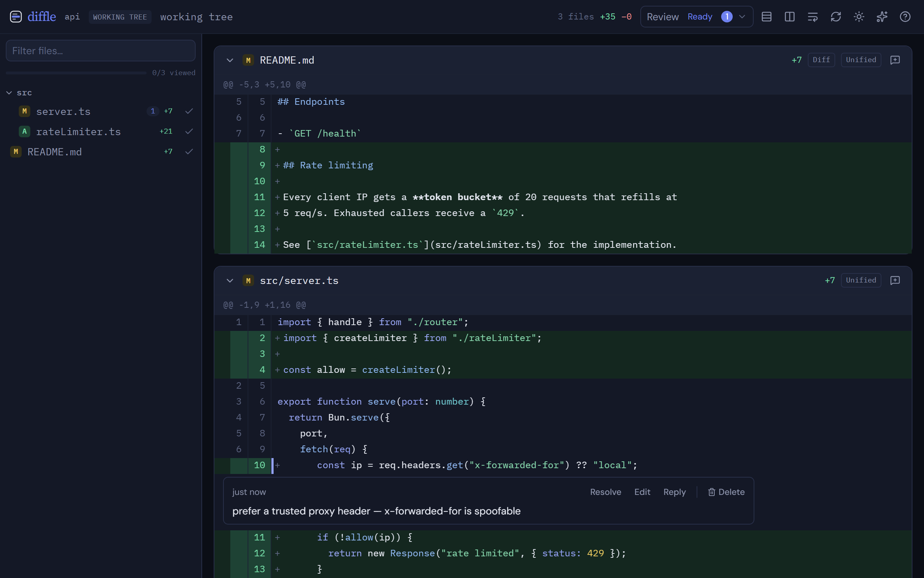Add comment on README.md file
Screen dimensions: 924x578
895,60
